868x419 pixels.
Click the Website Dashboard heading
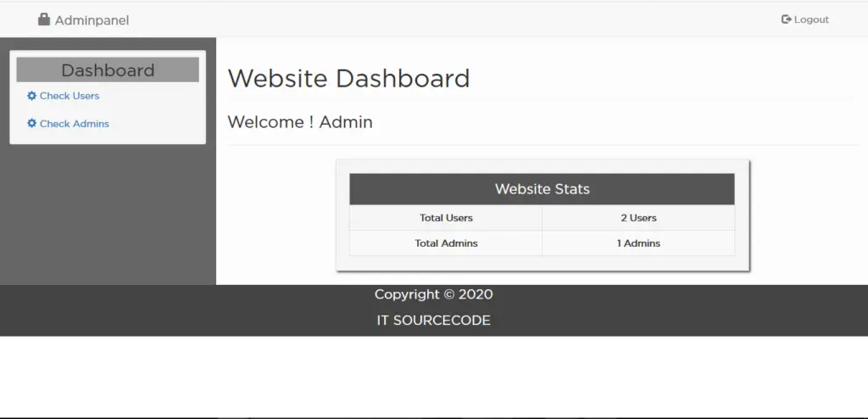pyautogui.click(x=348, y=79)
